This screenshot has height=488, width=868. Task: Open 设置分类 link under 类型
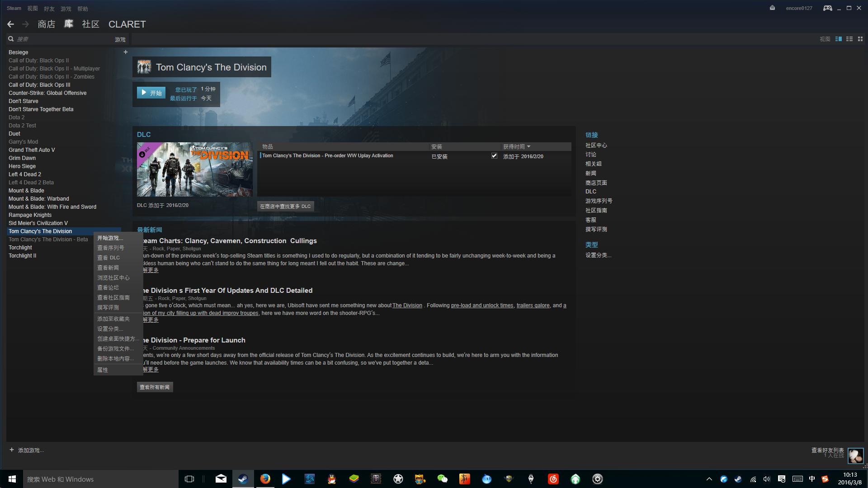(599, 255)
